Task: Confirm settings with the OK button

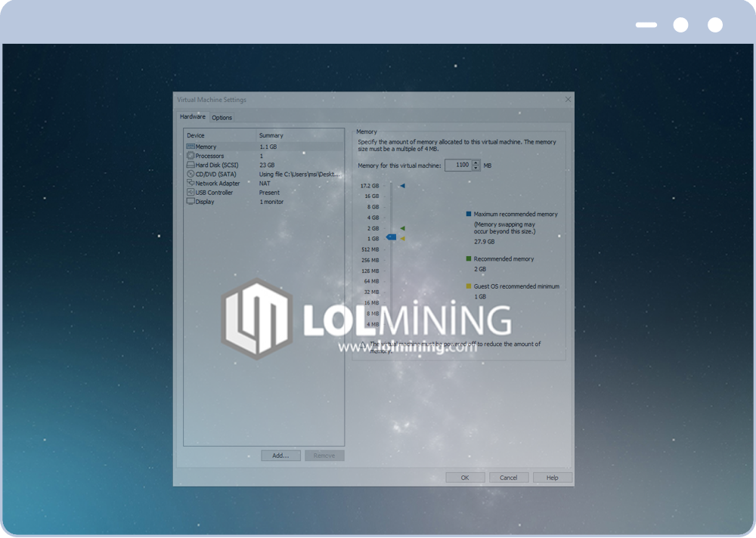Action: point(465,478)
